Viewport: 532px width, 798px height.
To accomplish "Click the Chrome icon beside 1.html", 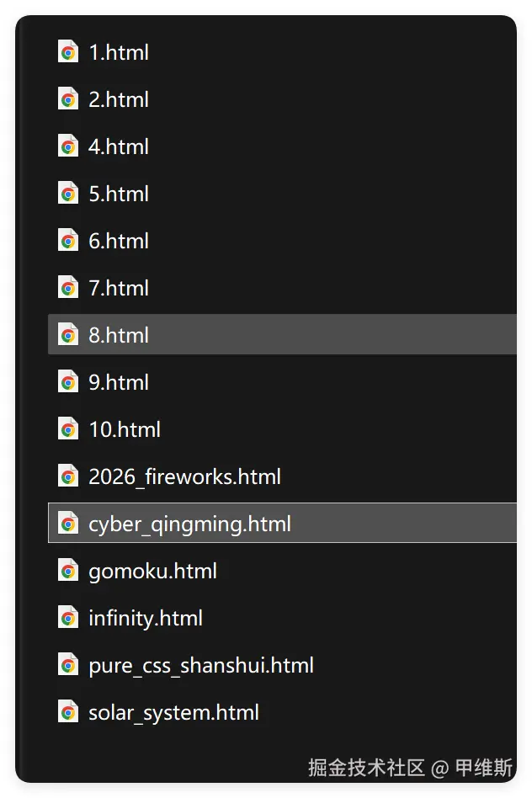I will click(67, 52).
